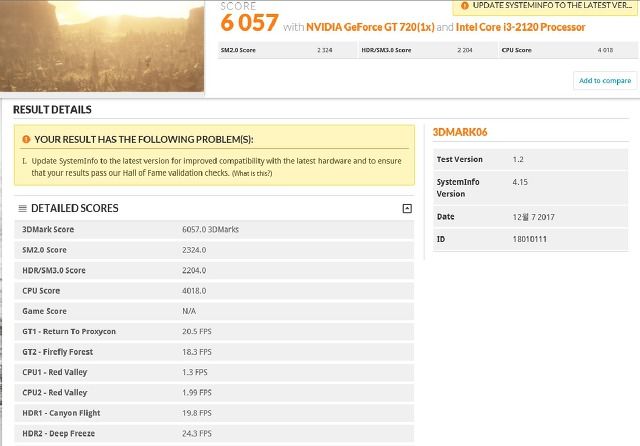Open the 'Update SystemInfo to the latest ver...' banner
This screenshot has height=446, width=640.
point(545,7)
